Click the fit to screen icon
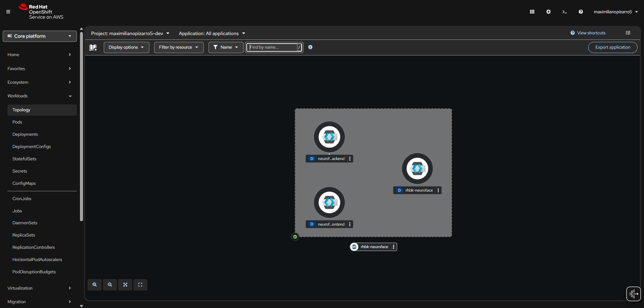The image size is (644, 308). tap(125, 285)
